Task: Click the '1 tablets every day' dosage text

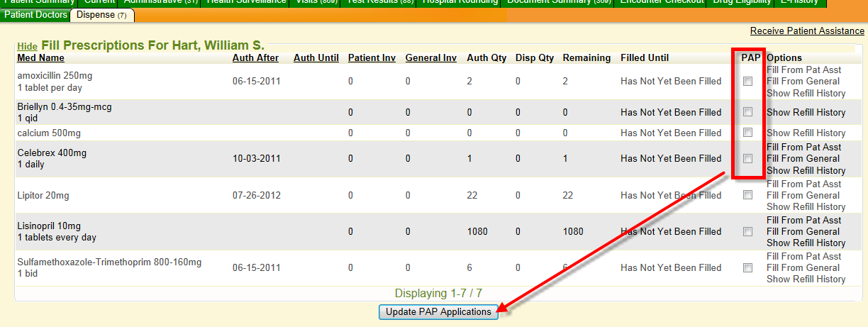Action: [57, 237]
